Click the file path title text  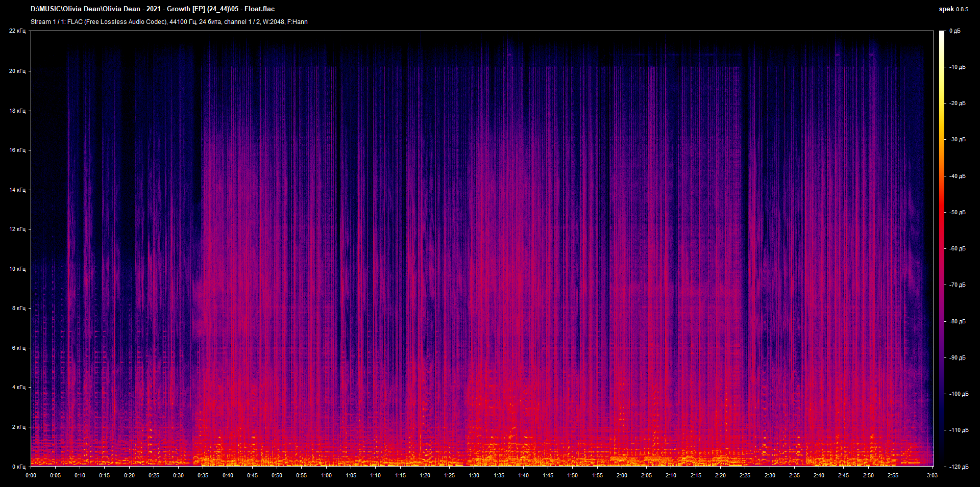click(x=153, y=9)
